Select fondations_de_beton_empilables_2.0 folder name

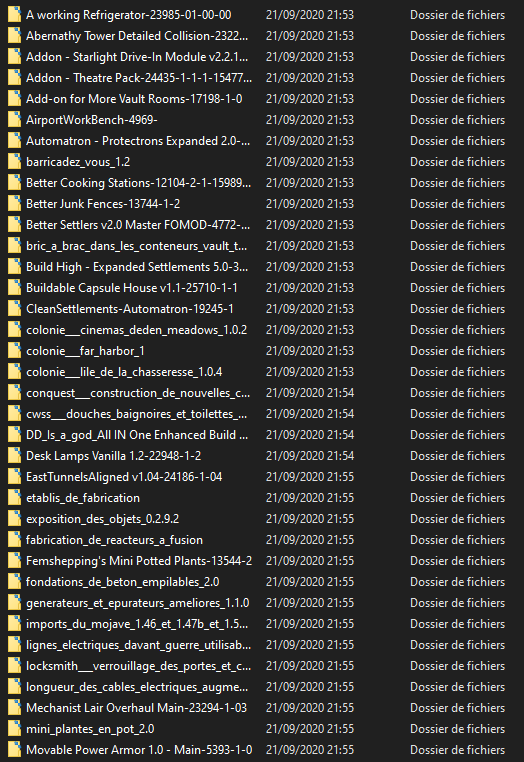[x=122, y=582]
